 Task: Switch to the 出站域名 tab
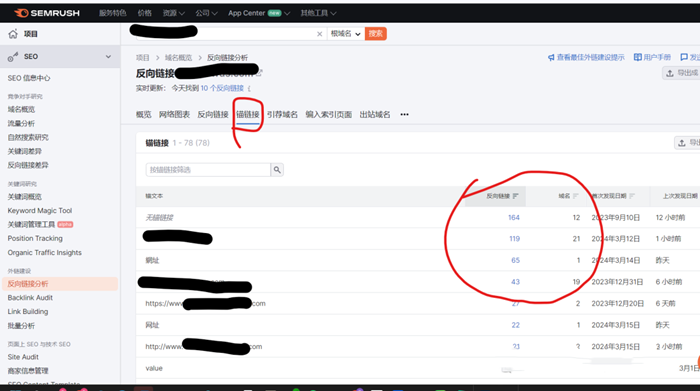375,115
